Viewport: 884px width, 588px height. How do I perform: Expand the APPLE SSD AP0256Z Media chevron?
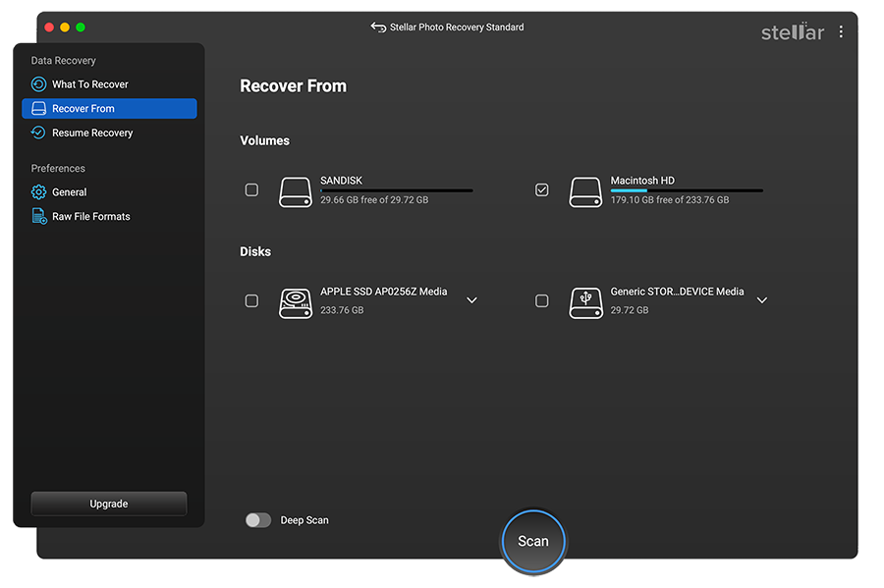pyautogui.click(x=471, y=300)
